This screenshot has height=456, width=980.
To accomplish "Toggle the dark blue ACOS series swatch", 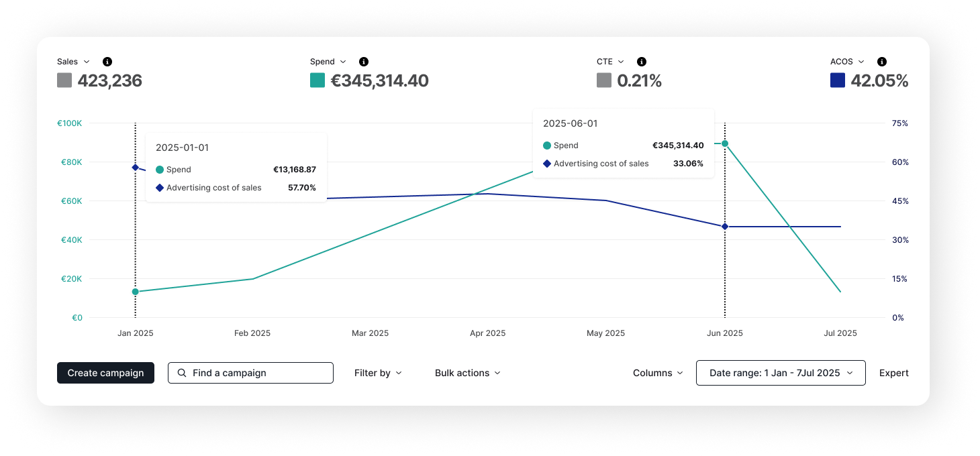I will 838,80.
